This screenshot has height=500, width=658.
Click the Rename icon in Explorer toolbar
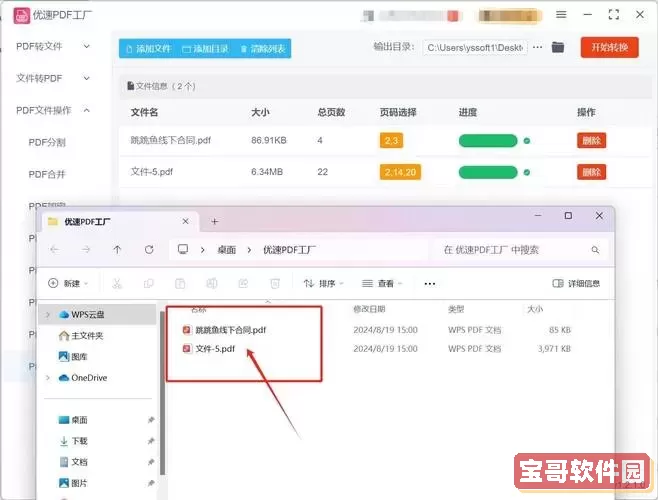pyautogui.click(x=212, y=284)
